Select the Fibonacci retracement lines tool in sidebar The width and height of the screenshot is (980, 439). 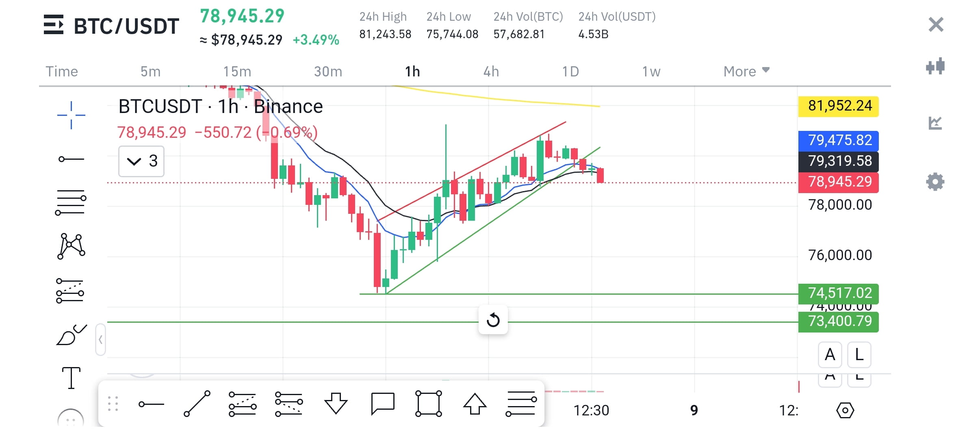pos(71,202)
